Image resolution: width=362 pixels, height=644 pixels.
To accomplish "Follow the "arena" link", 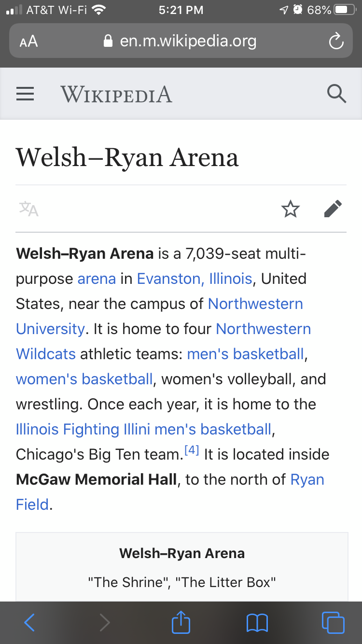I will point(97,279).
